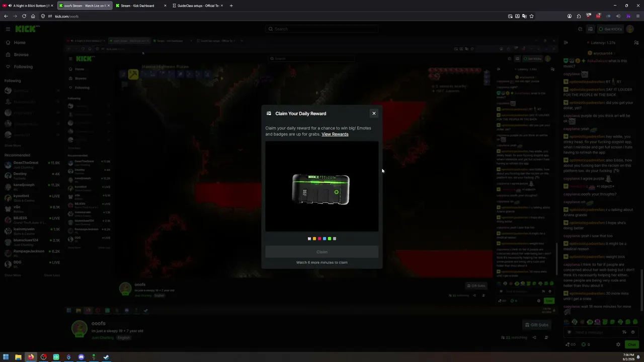
Task: Go back to the previous page
Action: coord(6,16)
